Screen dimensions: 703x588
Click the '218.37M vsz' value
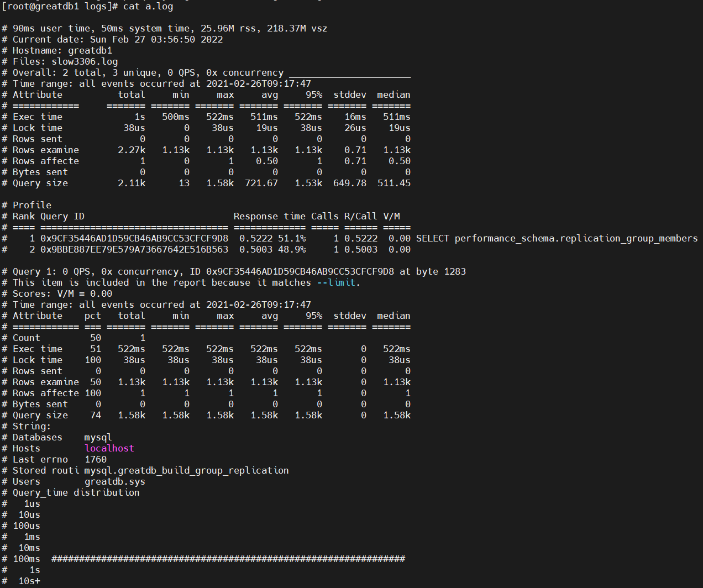click(x=297, y=28)
